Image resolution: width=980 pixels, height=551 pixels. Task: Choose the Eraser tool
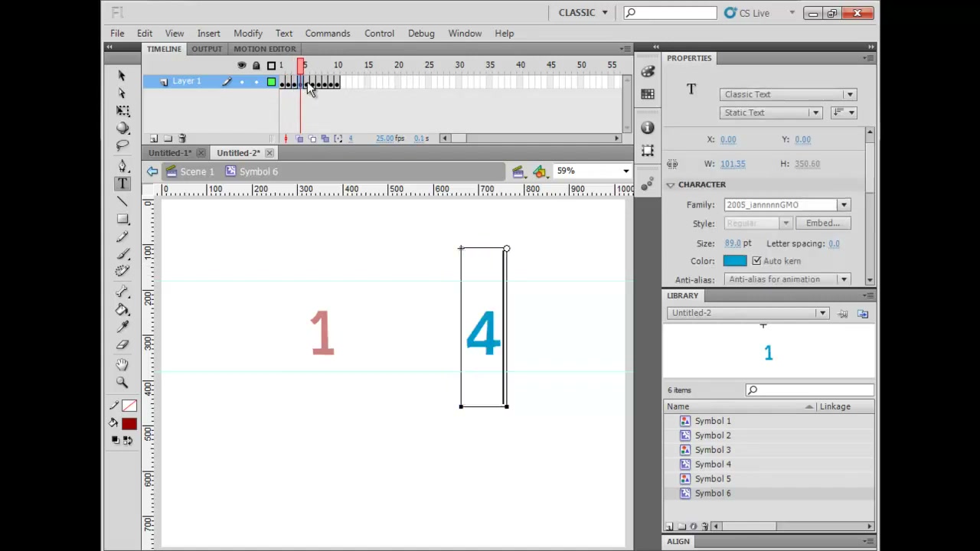click(122, 345)
